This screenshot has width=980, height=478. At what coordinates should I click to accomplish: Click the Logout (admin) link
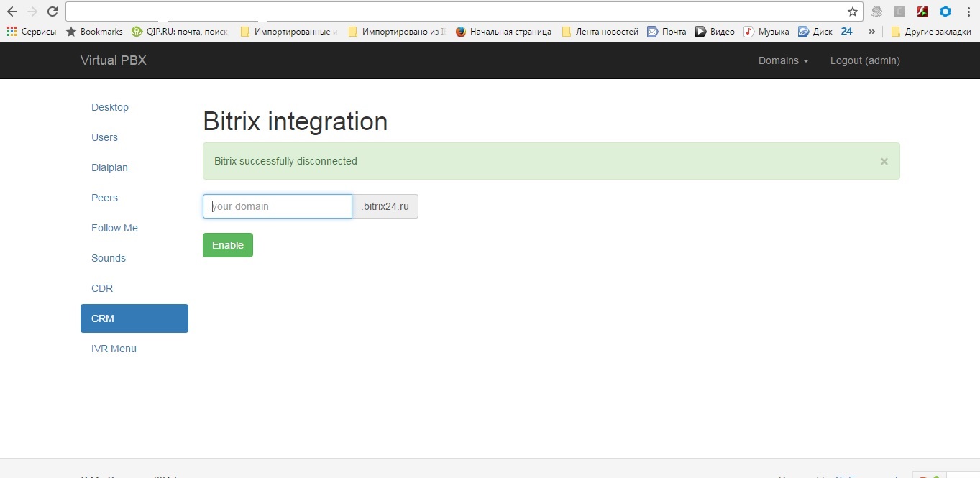865,60
